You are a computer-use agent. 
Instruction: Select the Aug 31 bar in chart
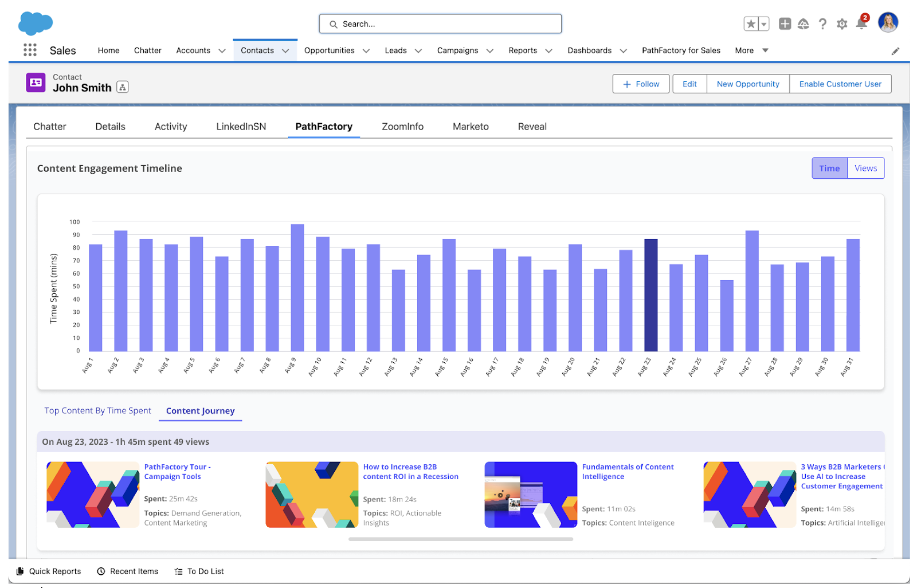coord(853,295)
